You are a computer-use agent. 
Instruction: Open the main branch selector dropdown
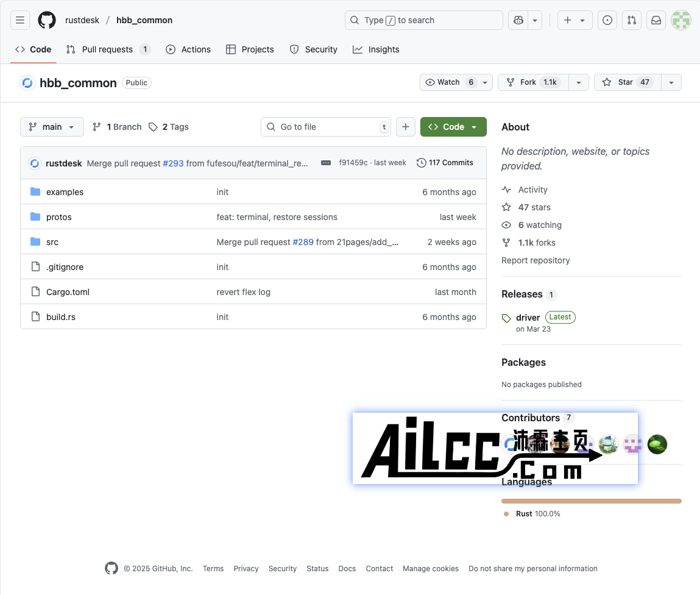click(52, 127)
